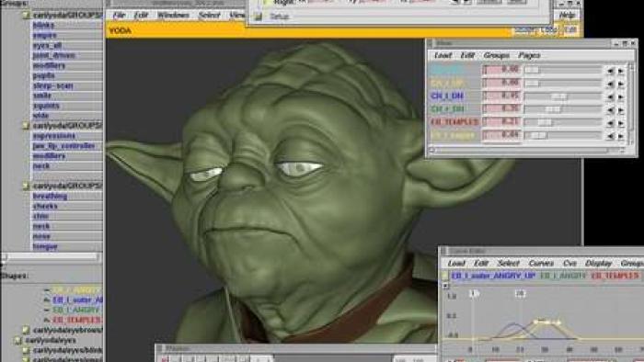Screen dimensions: 644x362
Task: Open File menu in YODA window
Action: tap(119, 16)
